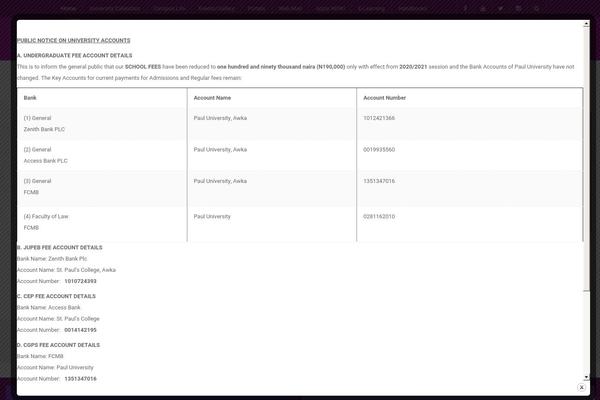Image resolution: width=600 pixels, height=400 pixels.
Task: Click Paul University, Awka in Zenith row
Action: 220,118
